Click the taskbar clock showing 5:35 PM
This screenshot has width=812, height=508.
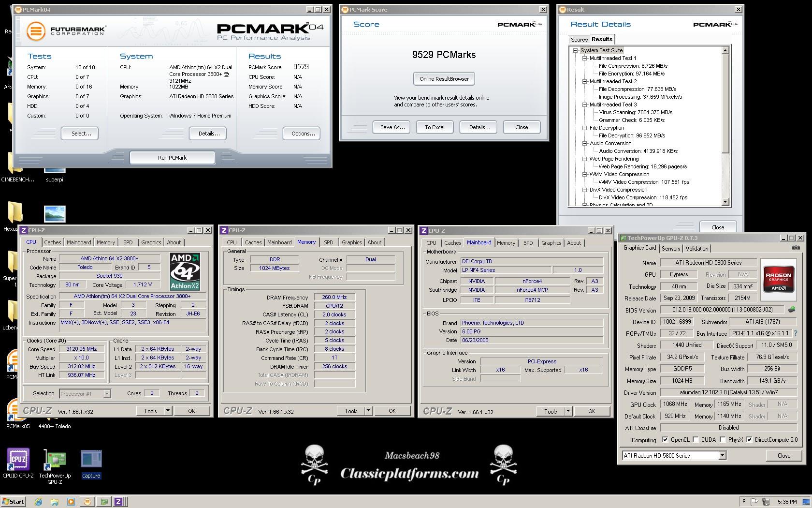(x=787, y=502)
